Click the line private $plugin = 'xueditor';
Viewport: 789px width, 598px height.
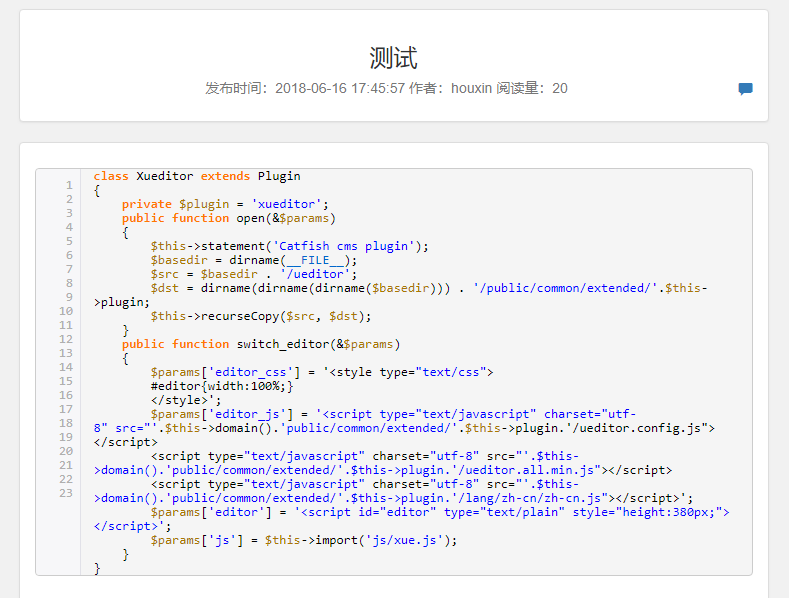pos(225,204)
